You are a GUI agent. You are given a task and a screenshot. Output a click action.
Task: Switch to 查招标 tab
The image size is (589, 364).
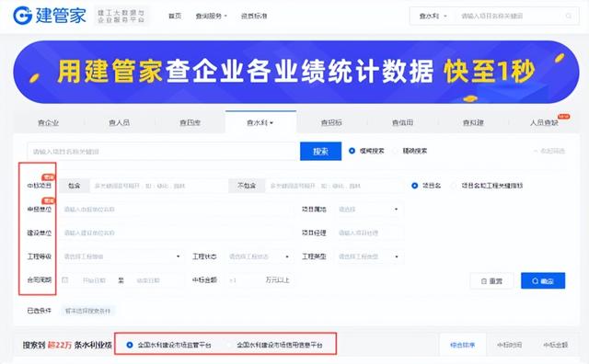coord(331,122)
